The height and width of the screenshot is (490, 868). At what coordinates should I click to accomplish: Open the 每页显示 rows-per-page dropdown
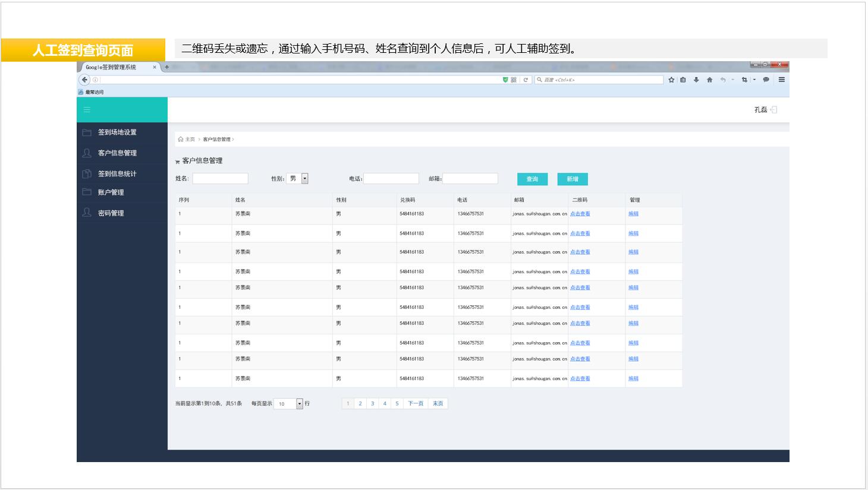[288, 404]
